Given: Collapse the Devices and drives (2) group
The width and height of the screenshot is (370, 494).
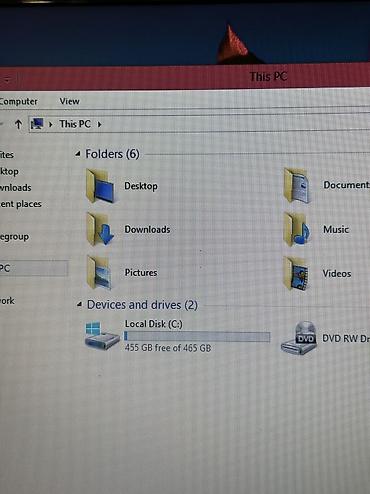Looking at the screenshot, I should 79,304.
